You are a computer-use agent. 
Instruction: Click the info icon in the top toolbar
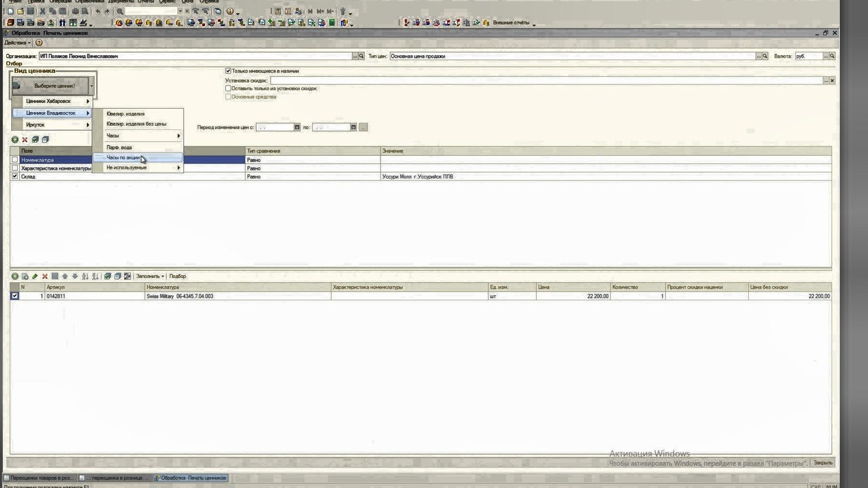point(230,11)
